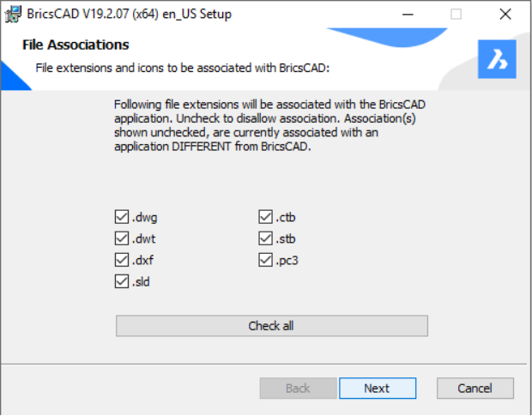
Task: Click the File Associations heading
Action: coord(76,45)
